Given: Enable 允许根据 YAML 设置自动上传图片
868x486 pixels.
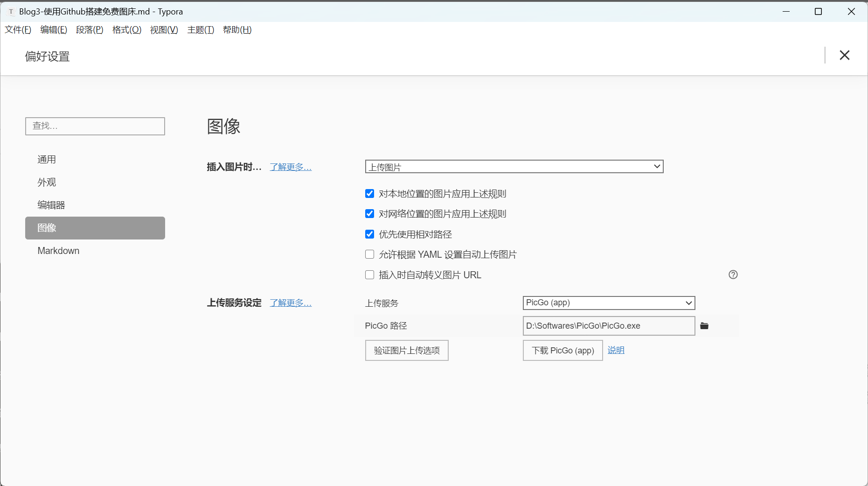Looking at the screenshot, I should (x=369, y=254).
